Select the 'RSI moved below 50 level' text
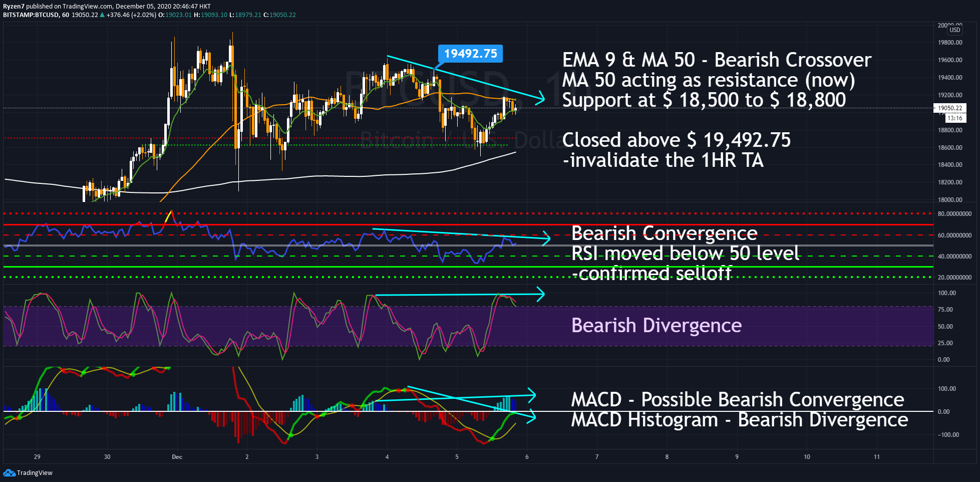The width and height of the screenshot is (980, 482). pyautogui.click(x=685, y=254)
